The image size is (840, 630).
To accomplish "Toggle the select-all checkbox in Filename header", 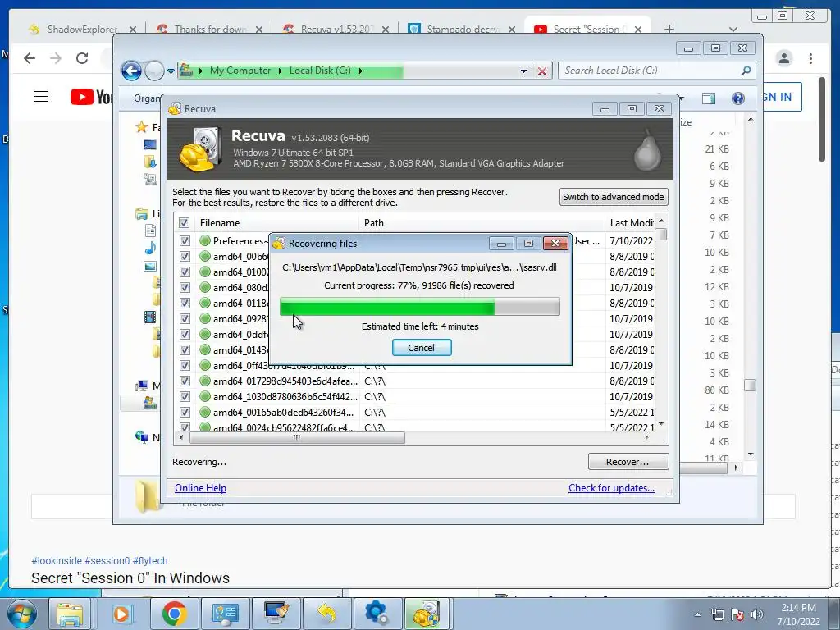I will pos(185,223).
